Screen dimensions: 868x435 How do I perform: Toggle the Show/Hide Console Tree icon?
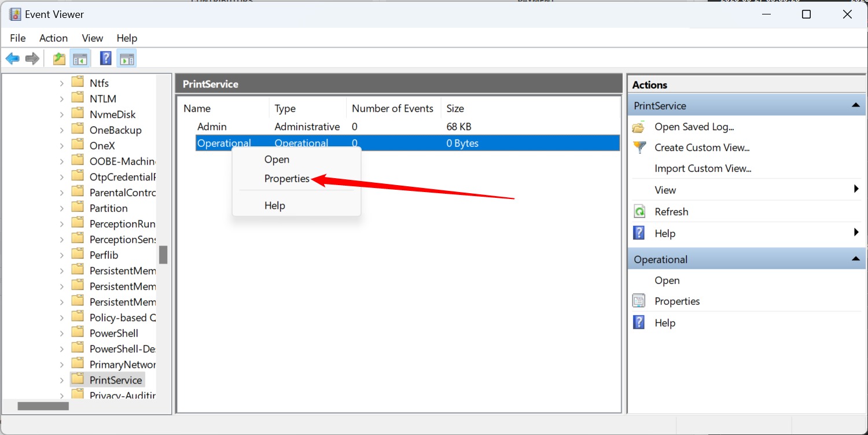(x=79, y=58)
